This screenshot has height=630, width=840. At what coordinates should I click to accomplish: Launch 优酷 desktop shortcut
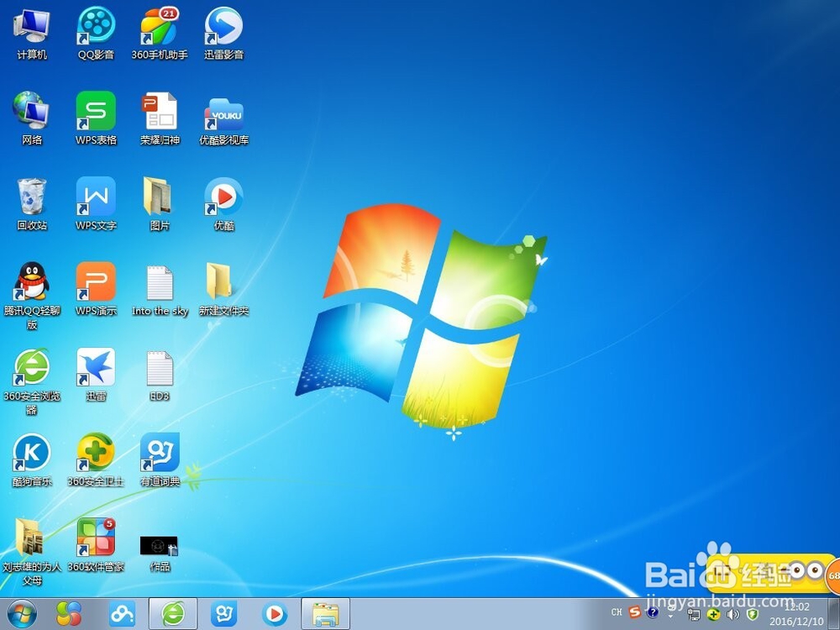point(224,204)
